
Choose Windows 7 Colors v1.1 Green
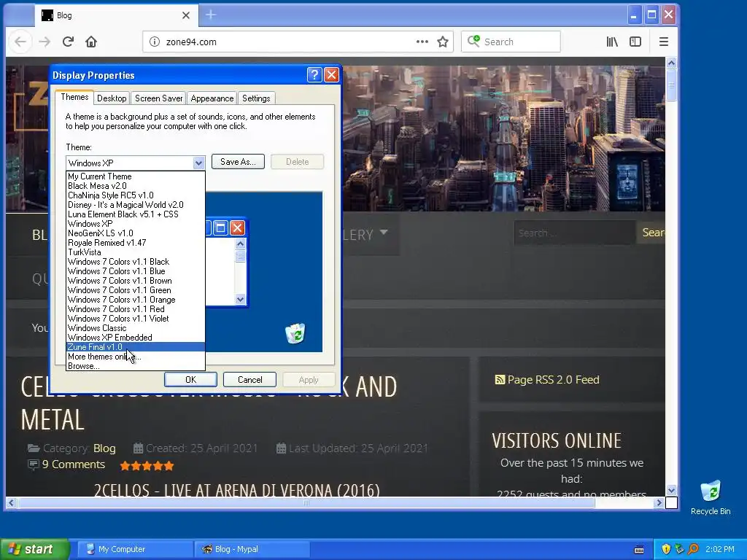135,290
